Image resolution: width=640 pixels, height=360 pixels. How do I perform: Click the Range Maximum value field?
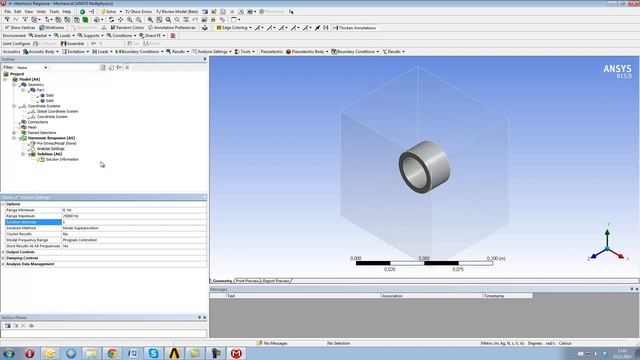134,216
